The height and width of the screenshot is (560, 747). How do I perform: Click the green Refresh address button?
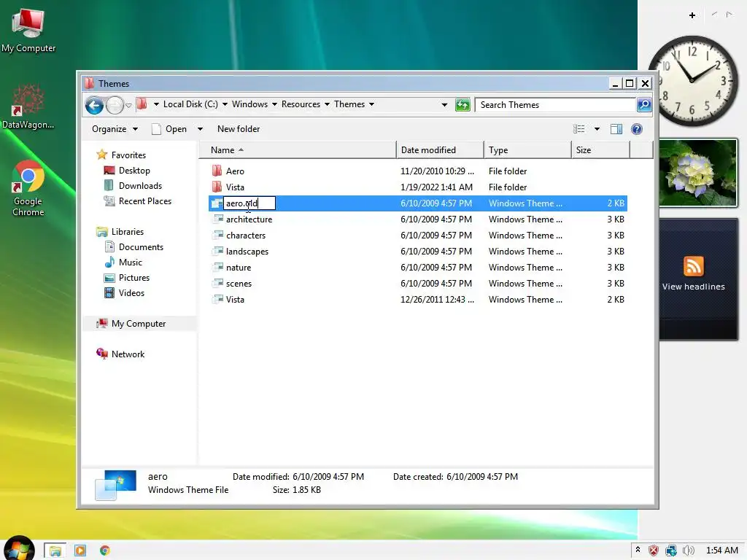[462, 105]
